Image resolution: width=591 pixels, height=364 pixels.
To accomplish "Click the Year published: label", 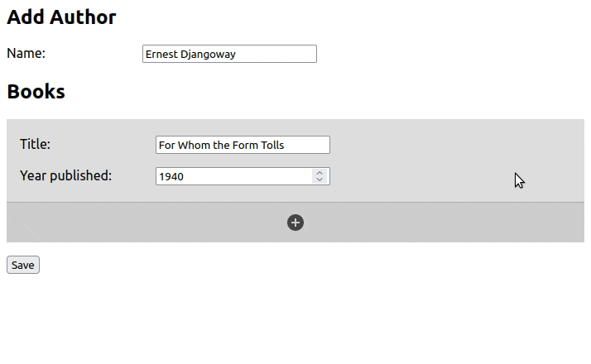I will coord(66,175).
